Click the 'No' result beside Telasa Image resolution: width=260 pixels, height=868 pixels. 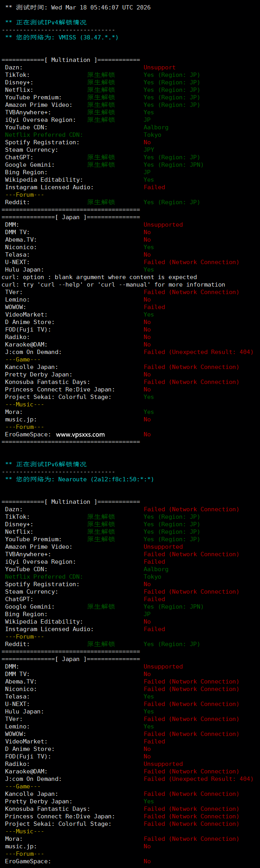147,255
